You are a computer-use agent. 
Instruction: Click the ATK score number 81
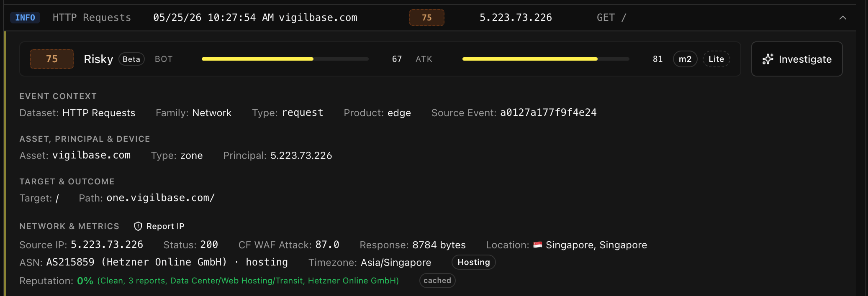click(x=657, y=59)
